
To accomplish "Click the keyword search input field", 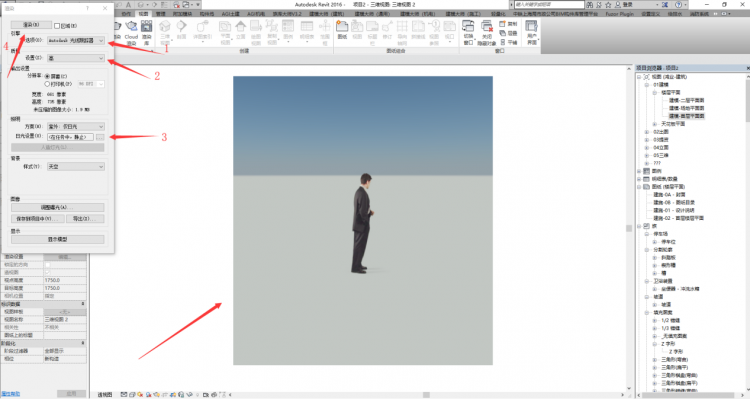I will coord(549,4).
